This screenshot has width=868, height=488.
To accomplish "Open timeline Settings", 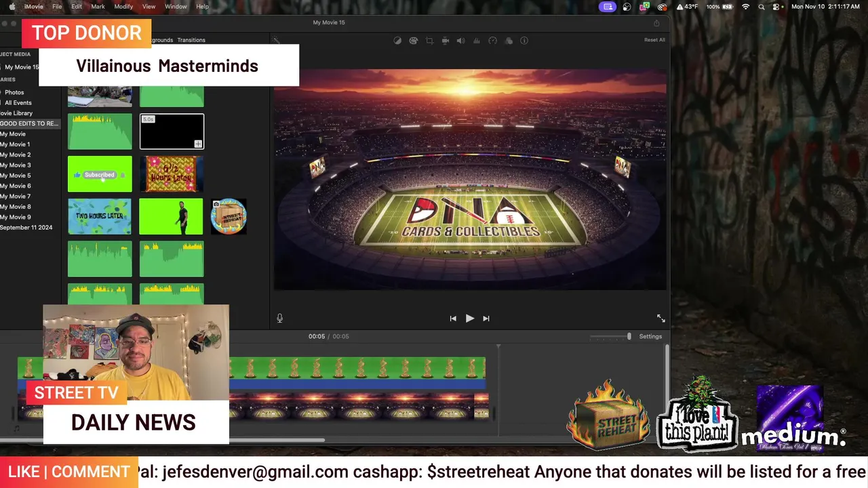I will pyautogui.click(x=650, y=337).
